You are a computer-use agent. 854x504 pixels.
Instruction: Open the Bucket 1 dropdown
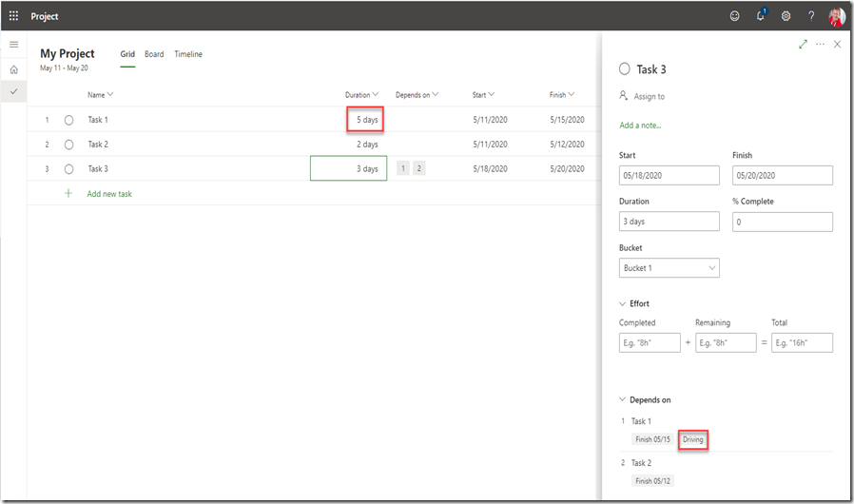coord(669,268)
